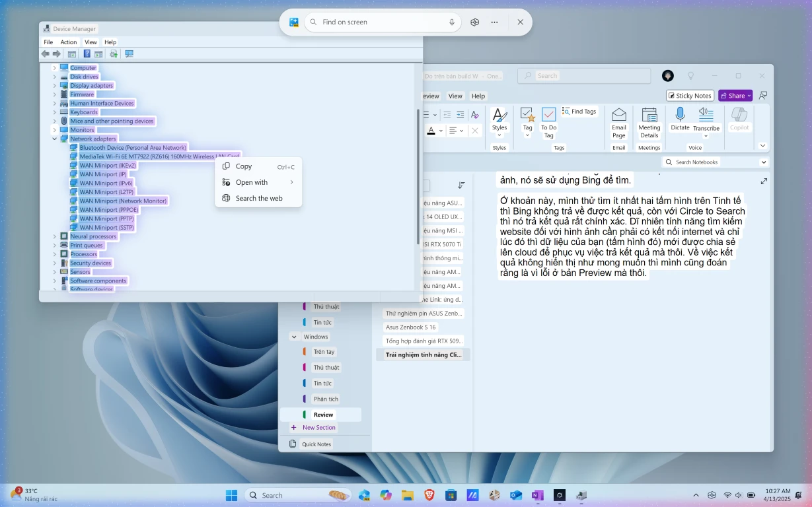Select the WAN Miniport (IPv6) row
The height and width of the screenshot is (507, 812).
click(x=106, y=183)
